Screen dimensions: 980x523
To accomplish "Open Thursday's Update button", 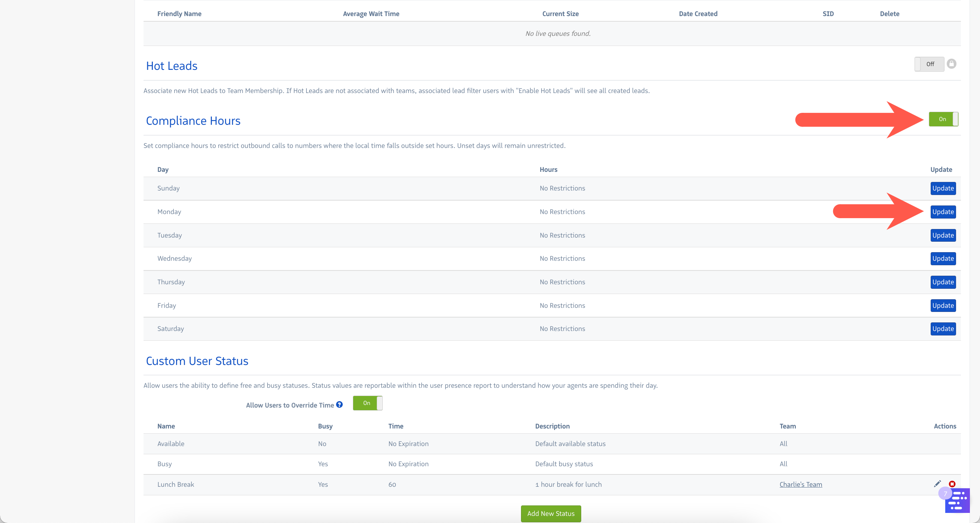I will click(x=943, y=282).
